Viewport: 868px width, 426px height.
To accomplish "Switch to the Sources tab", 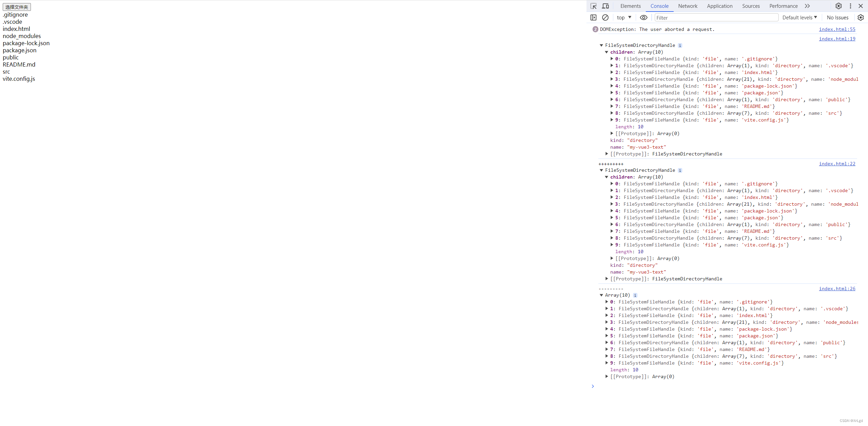I will [751, 6].
